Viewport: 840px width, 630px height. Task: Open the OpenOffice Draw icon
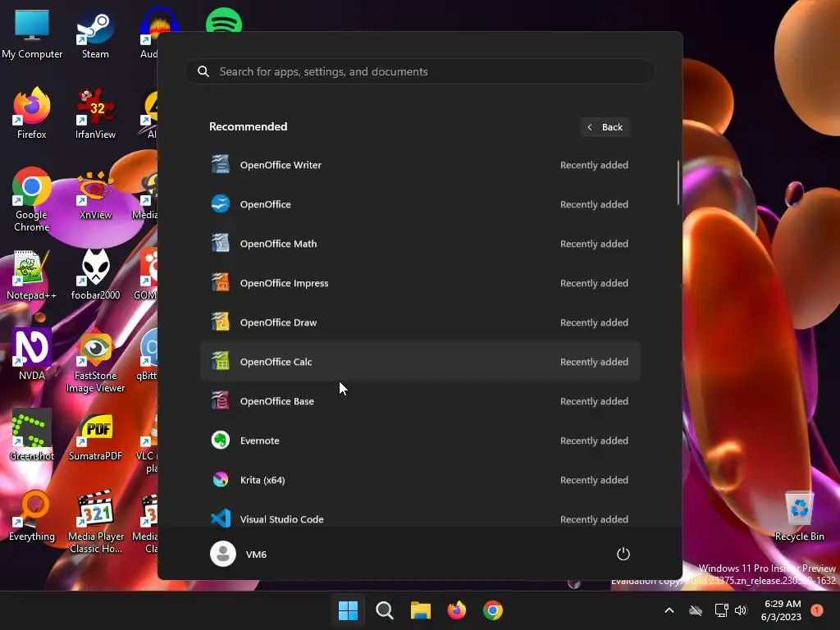pos(220,322)
